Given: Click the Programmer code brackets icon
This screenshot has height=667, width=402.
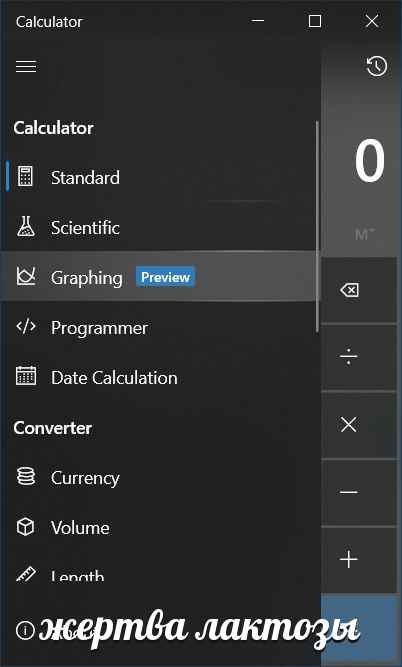Looking at the screenshot, I should click(x=26, y=327).
